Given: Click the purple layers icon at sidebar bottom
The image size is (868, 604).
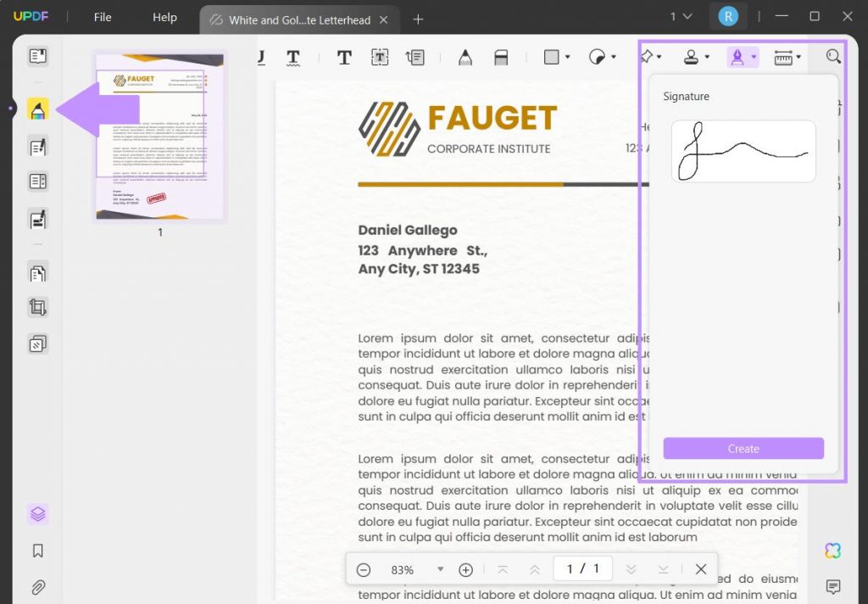Looking at the screenshot, I should coord(37,514).
